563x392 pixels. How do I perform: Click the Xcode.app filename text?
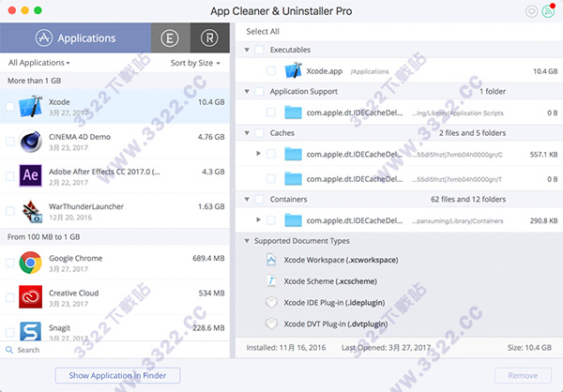pyautogui.click(x=325, y=71)
